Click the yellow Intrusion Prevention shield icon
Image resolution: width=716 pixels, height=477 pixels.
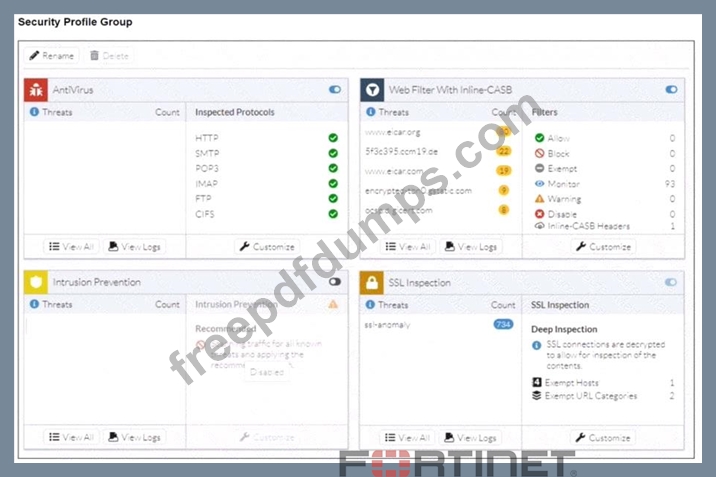pyautogui.click(x=35, y=282)
